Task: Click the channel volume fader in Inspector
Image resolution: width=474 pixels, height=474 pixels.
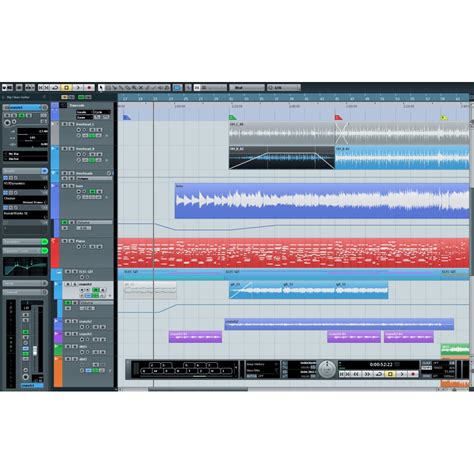Action: click(x=35, y=351)
